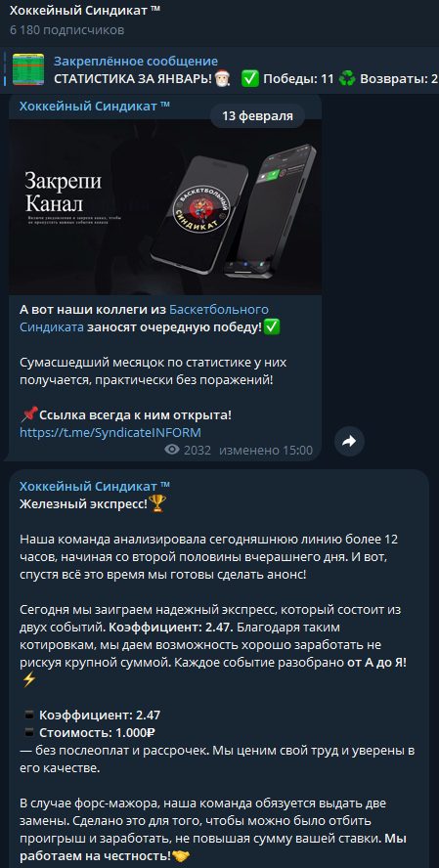This screenshot has width=439, height=868.
Task: Click sender name above Железный экспресс post
Action: coord(95,487)
